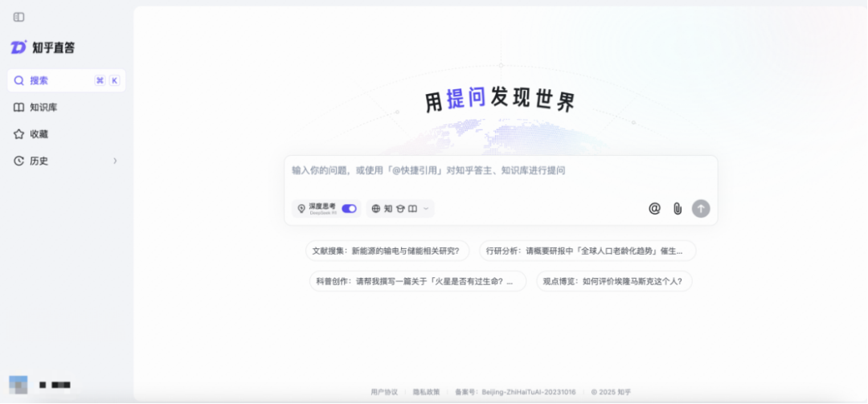This screenshot has height=404, width=868.
Task: Click the question input field
Action: coord(501,171)
